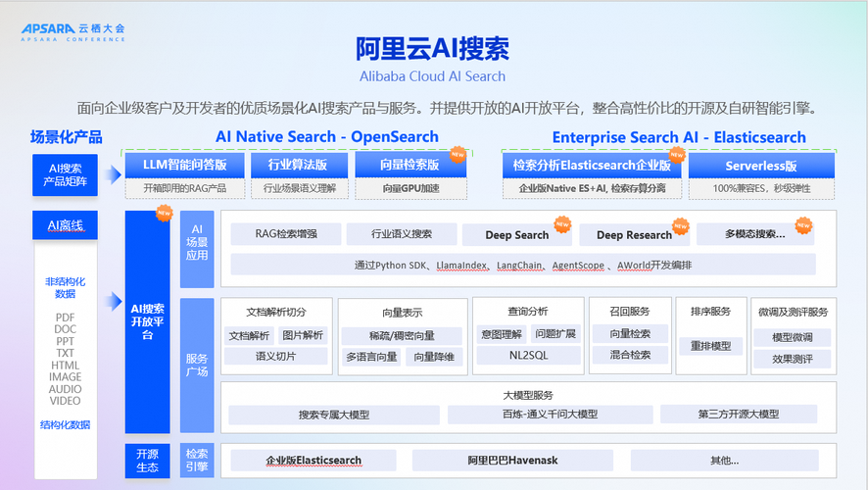
Task: Click the 开源生态 label block
Action: pos(147,461)
